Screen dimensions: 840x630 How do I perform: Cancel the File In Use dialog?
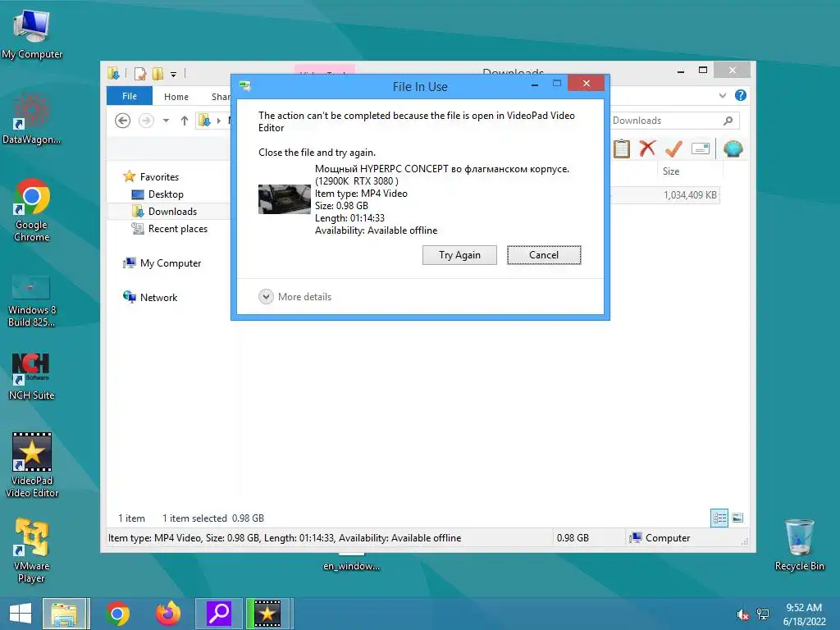click(x=544, y=255)
